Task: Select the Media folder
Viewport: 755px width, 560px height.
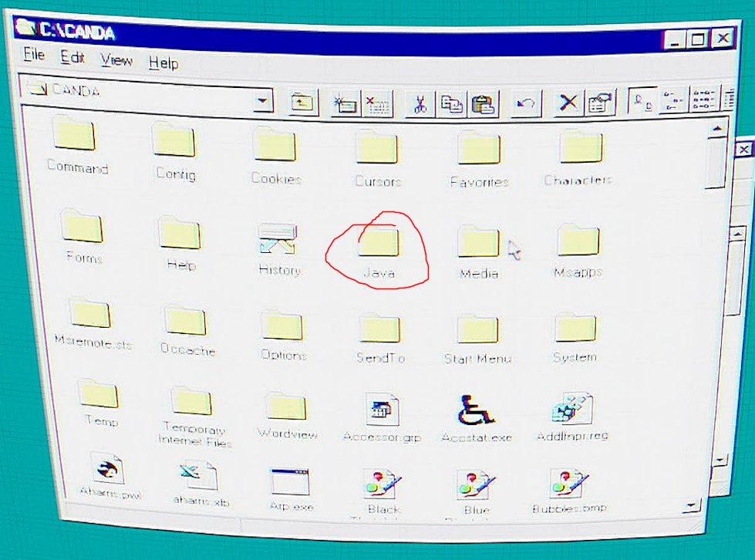Action: point(479,251)
